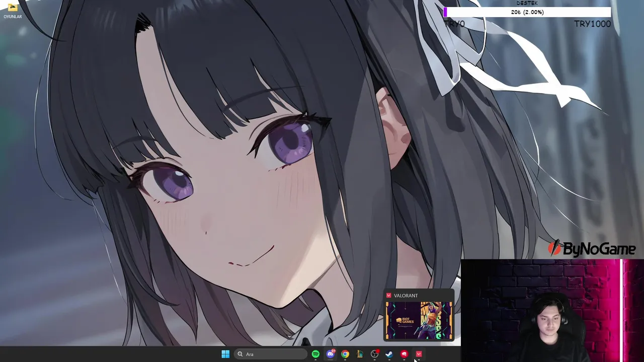Image resolution: width=644 pixels, height=362 pixels.
Task: Click the VALORANT taskbar icon
Action: coord(419,354)
